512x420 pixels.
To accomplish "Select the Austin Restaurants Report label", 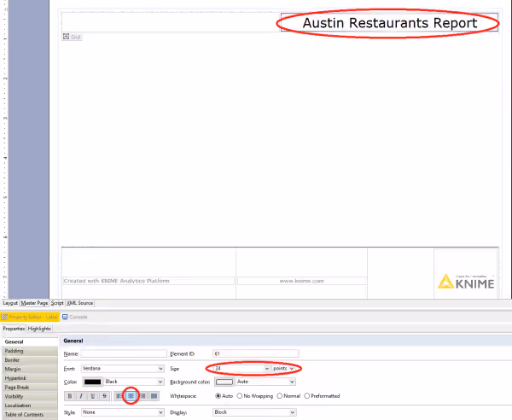I will 390,22.
